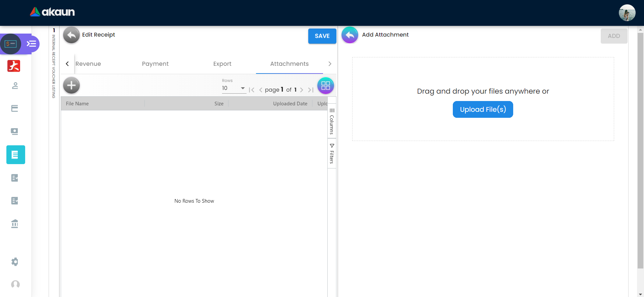This screenshot has width=644, height=297.
Task: Click Upload File(s) button
Action: (x=483, y=109)
